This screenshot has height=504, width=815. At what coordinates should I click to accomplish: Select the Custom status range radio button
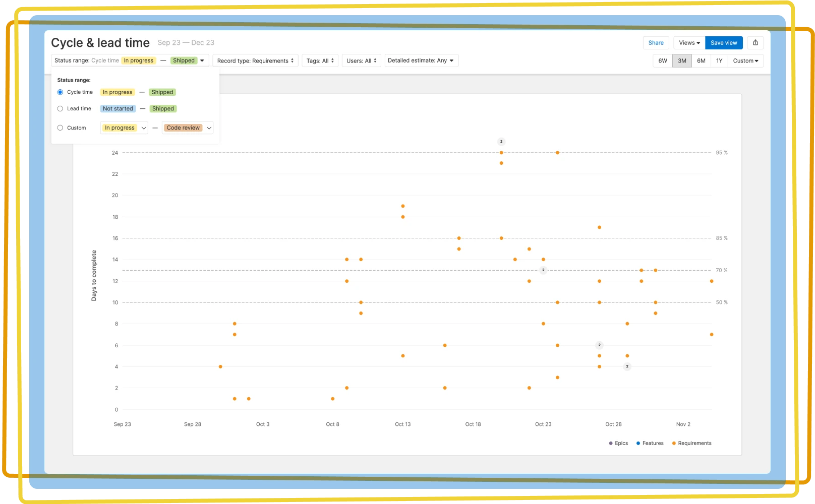[60, 128]
